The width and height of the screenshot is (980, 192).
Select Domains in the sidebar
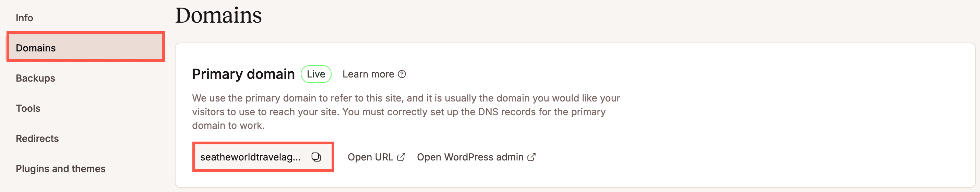36,48
